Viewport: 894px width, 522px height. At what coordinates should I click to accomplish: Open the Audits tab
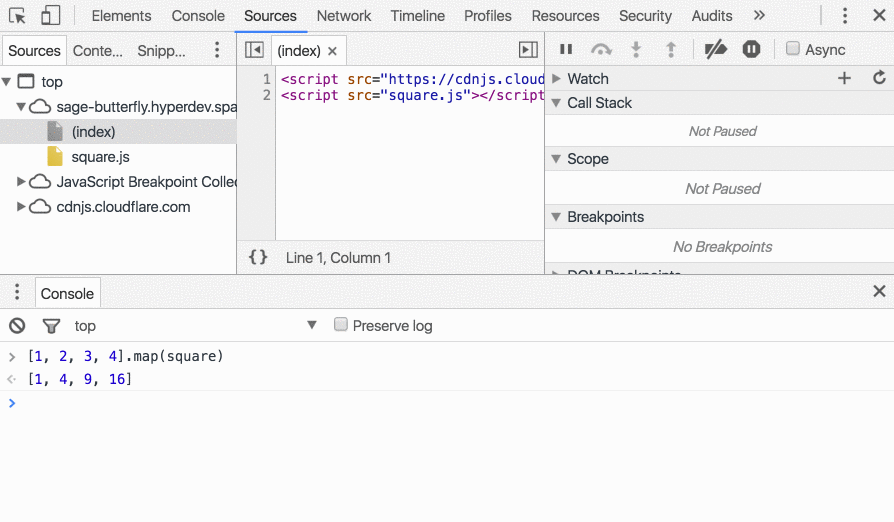click(712, 16)
